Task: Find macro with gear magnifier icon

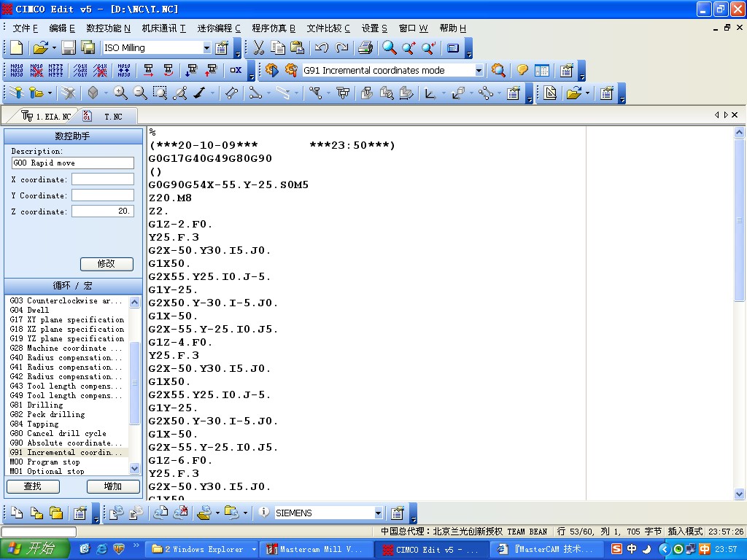Action: (x=498, y=71)
